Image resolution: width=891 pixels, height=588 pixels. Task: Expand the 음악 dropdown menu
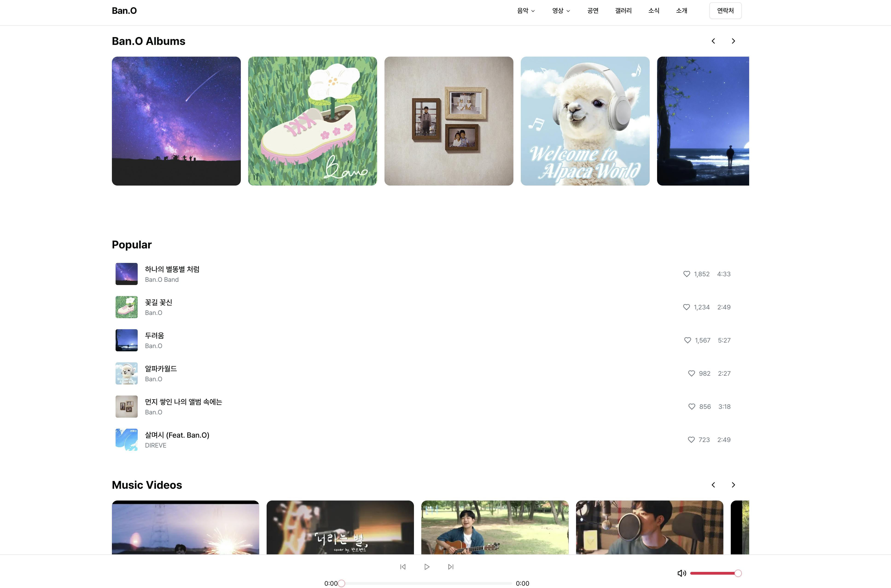(x=526, y=11)
